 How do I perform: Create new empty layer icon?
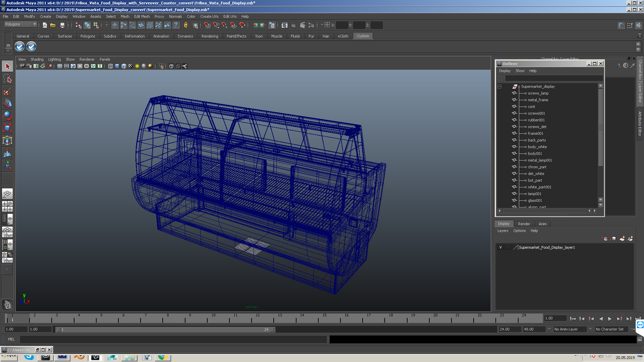coord(622,239)
